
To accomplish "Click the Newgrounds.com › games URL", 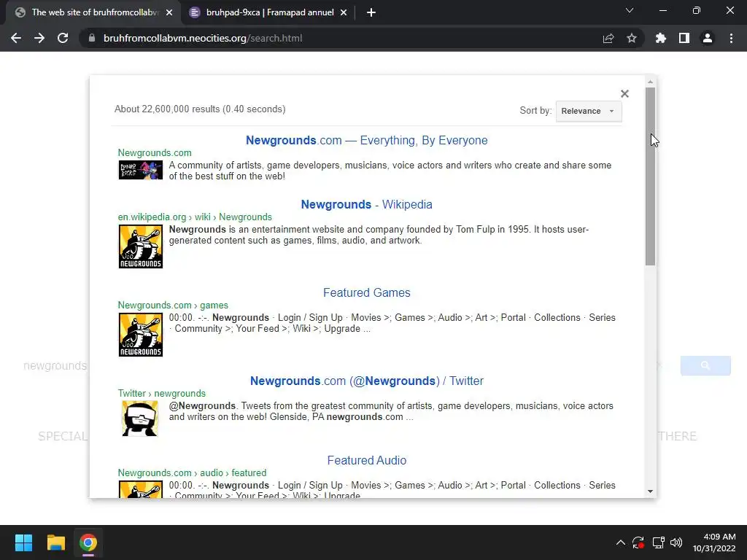I will point(173,306).
